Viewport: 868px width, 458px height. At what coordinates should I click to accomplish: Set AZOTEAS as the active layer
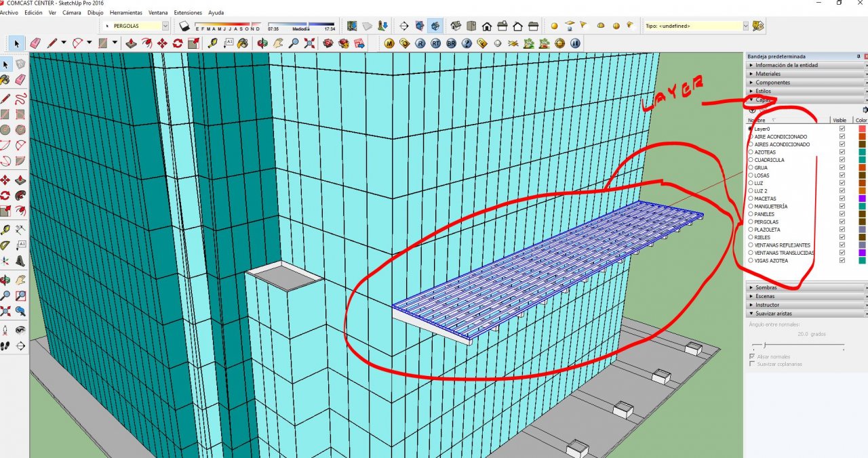(751, 152)
